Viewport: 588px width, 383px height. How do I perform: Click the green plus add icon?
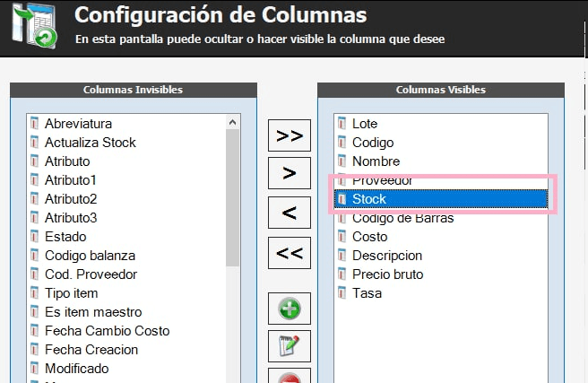pyautogui.click(x=290, y=309)
